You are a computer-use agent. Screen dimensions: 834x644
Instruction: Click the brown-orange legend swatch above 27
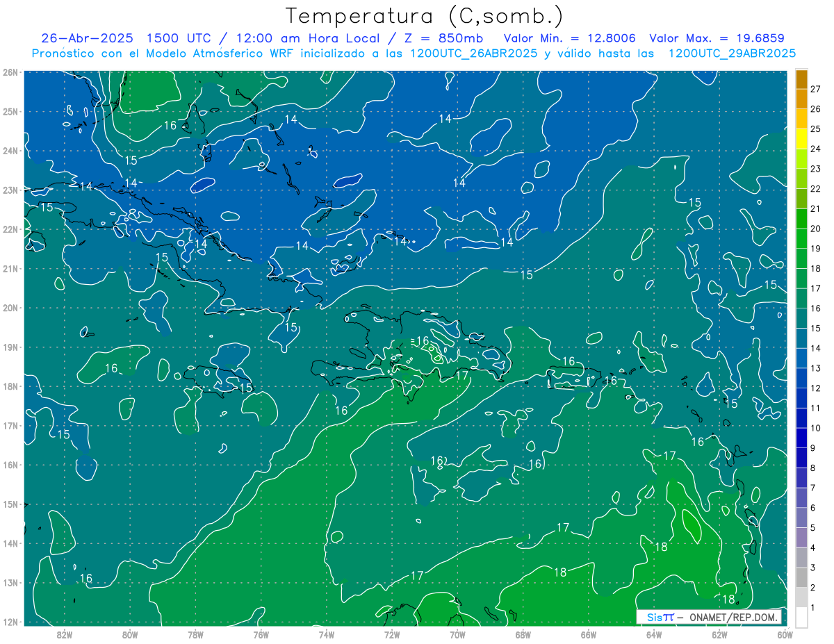(x=801, y=80)
